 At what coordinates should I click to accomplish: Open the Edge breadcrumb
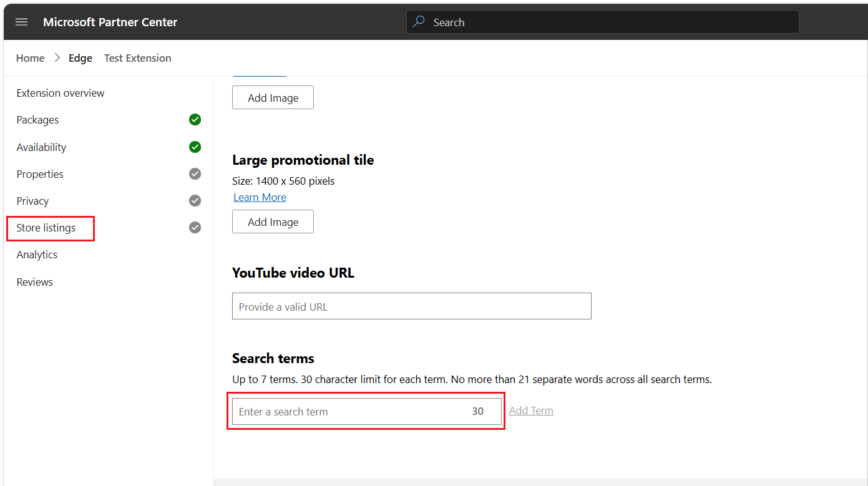[80, 58]
